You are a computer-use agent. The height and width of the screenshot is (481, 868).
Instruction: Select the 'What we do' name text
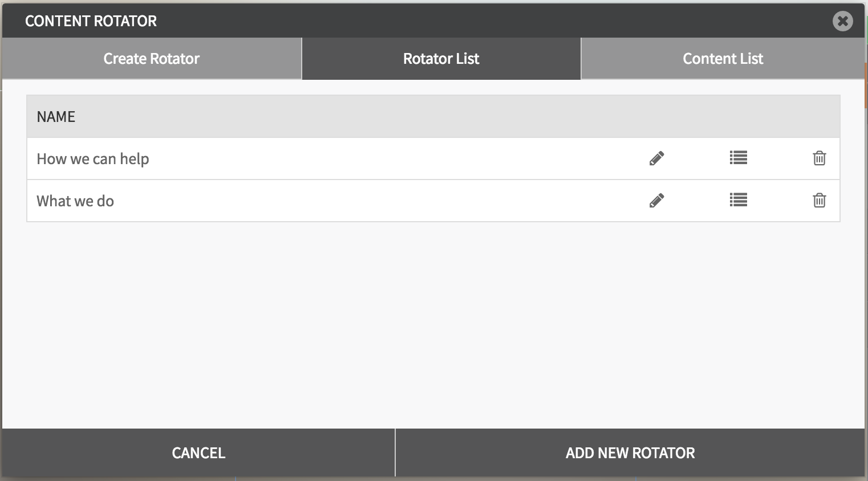[x=75, y=201]
